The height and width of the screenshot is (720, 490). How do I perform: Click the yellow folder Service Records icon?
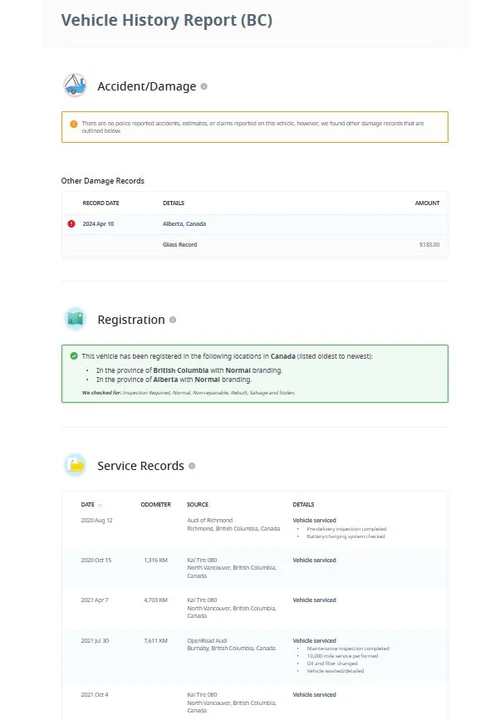pos(75,465)
